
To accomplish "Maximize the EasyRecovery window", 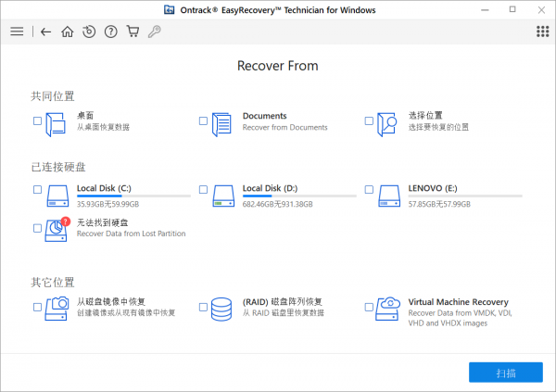I will click(x=512, y=9).
